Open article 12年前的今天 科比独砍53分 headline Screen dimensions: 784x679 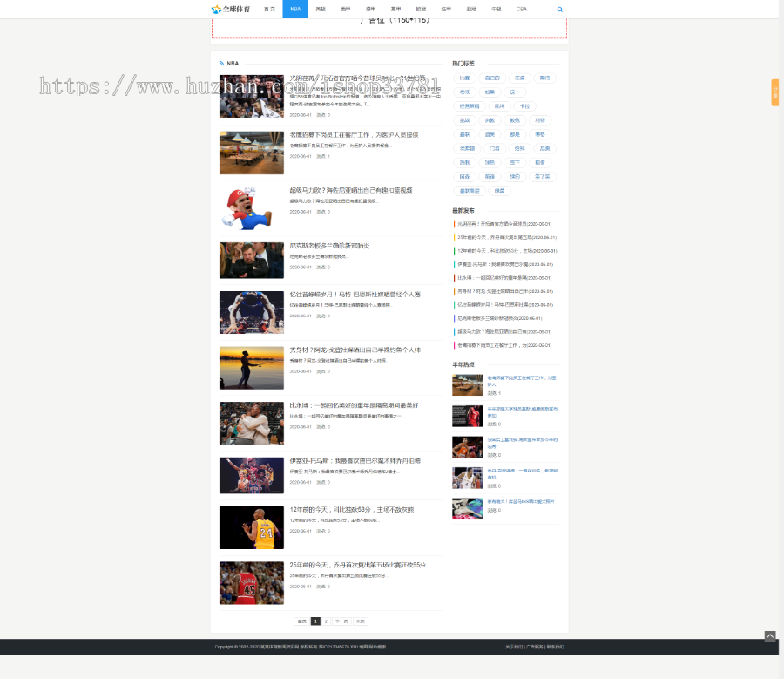(351, 509)
